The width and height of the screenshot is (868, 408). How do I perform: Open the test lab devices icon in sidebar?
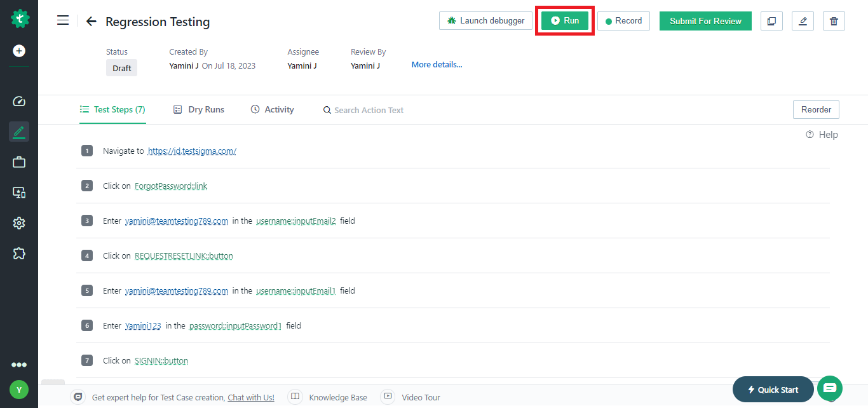click(18, 192)
